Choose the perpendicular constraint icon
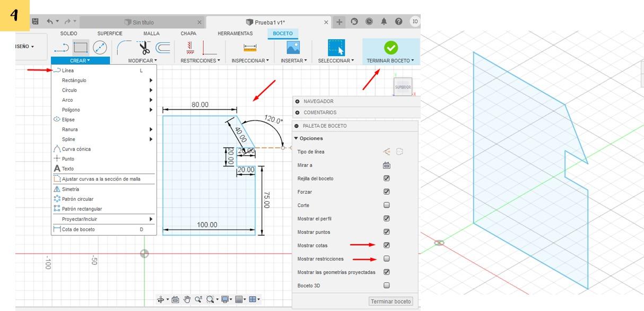Image resolution: width=644 pixels, height=311 pixels. (x=210, y=48)
